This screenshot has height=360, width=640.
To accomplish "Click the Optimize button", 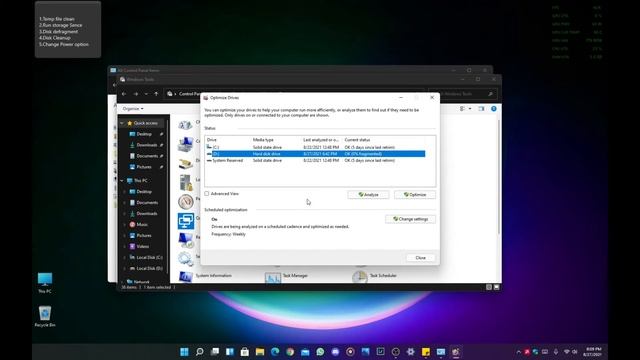I will pyautogui.click(x=415, y=195).
